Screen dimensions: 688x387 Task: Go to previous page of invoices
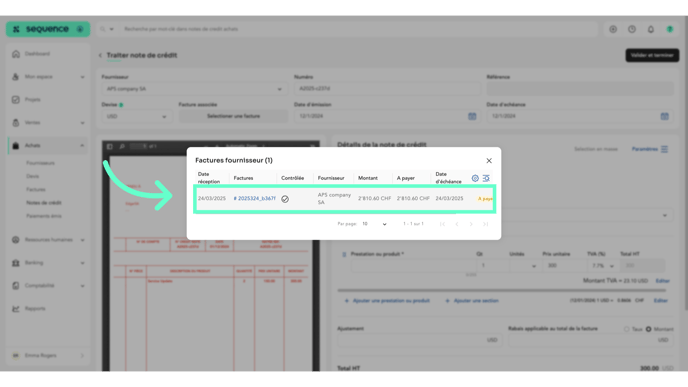pos(457,224)
